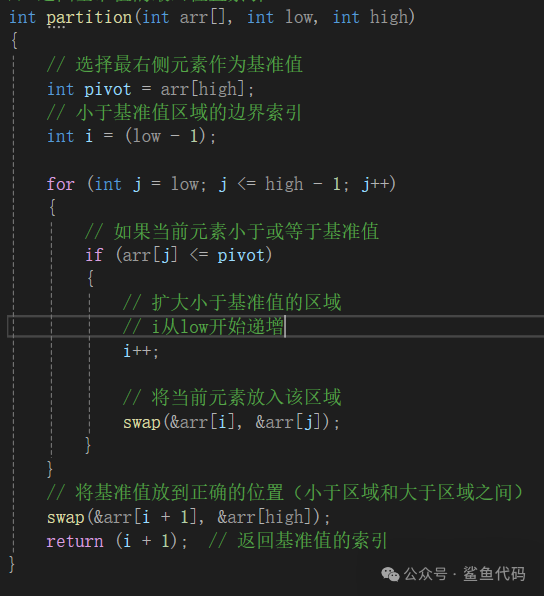Click the comment 将当前元素放入该区域
This screenshot has height=596, width=544.
[232, 398]
